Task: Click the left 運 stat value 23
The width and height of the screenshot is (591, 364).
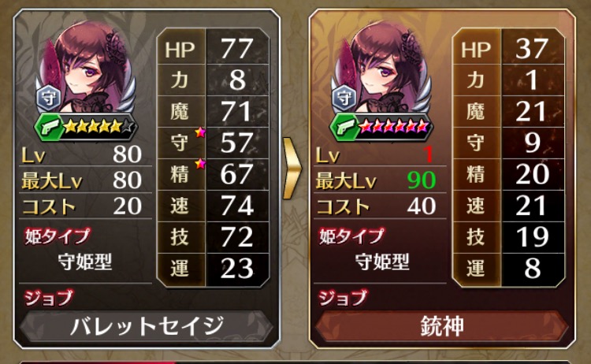Action: coord(236,269)
